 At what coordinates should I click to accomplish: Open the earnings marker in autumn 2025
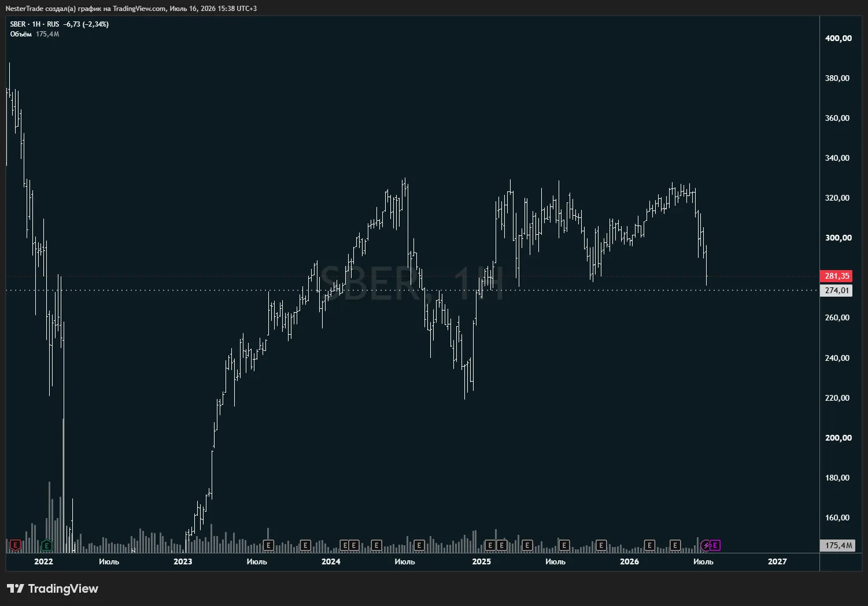tap(601, 545)
